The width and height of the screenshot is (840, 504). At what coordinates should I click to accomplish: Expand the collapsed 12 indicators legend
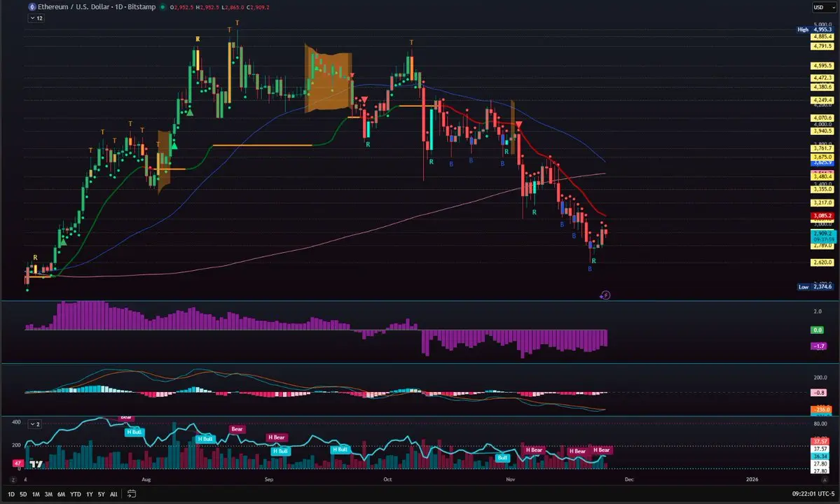click(x=36, y=18)
